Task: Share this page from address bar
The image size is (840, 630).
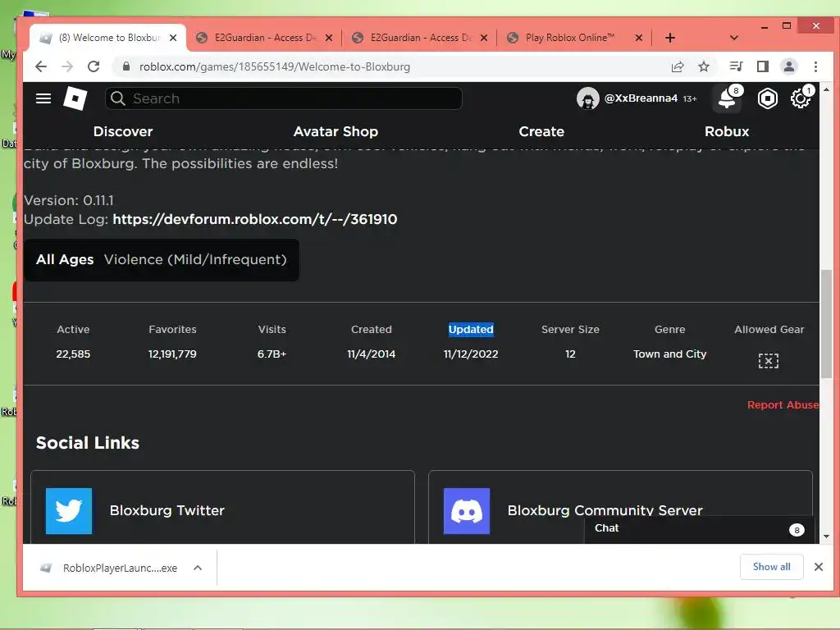Action: 677,66
